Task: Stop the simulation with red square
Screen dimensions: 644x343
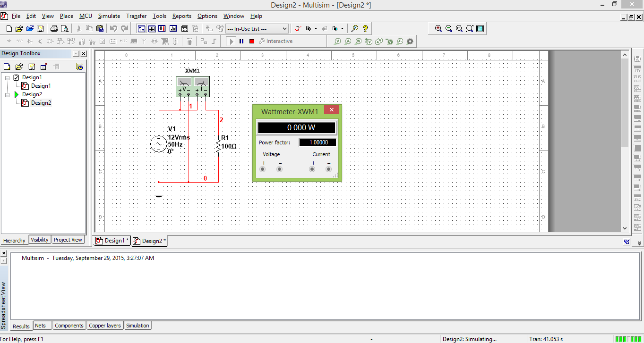Action: (252, 42)
